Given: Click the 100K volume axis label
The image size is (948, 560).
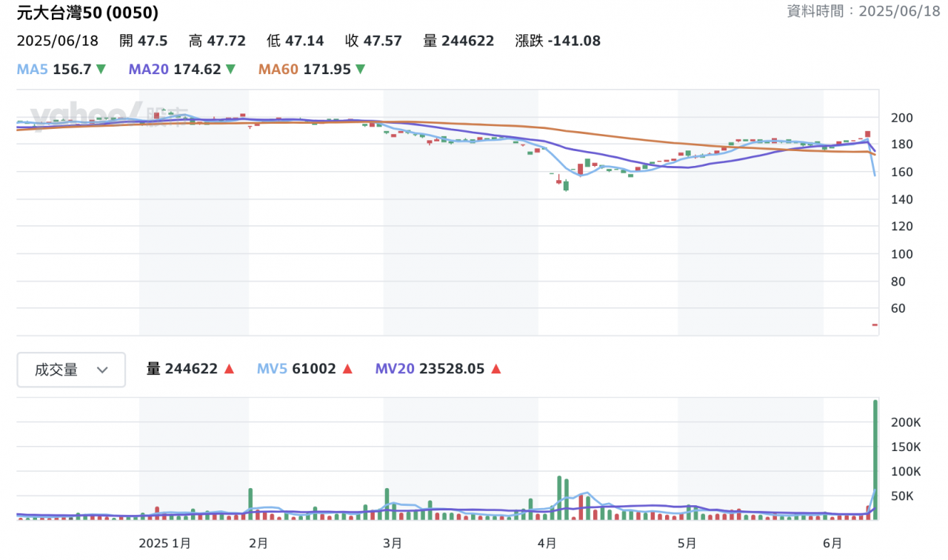Looking at the screenshot, I should [905, 471].
